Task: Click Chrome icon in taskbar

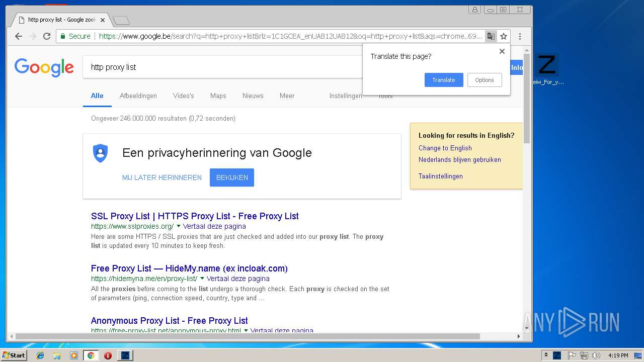Action: coord(91,355)
